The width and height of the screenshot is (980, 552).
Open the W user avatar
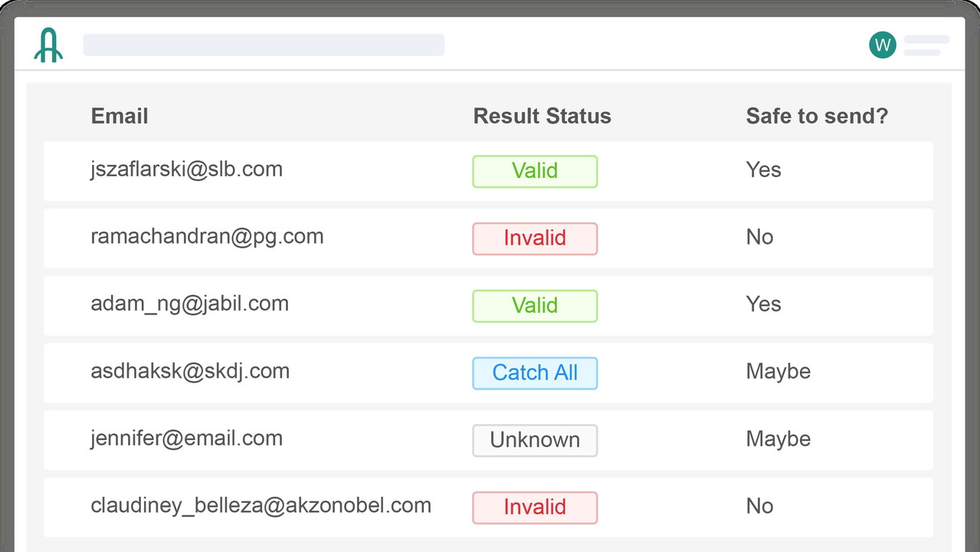[883, 45]
